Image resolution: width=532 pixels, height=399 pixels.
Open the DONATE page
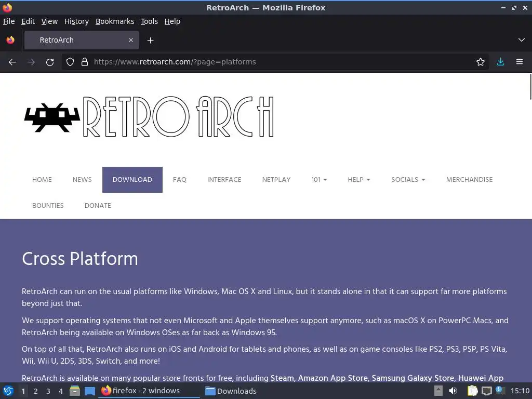tap(98, 206)
